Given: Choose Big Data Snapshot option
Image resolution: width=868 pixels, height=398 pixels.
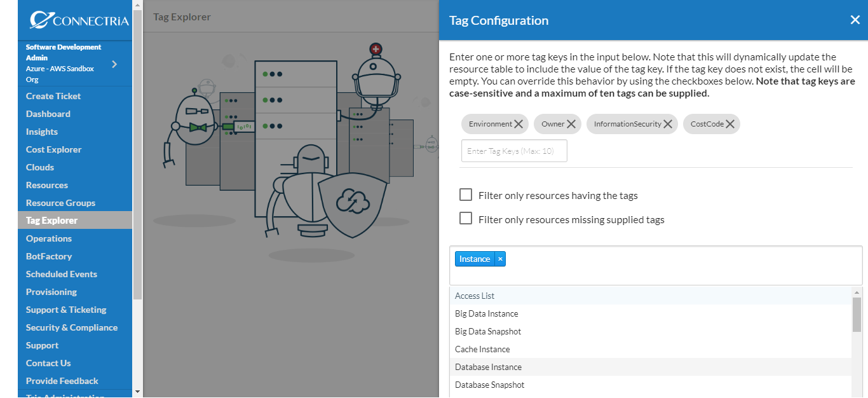Looking at the screenshot, I should point(650,331).
